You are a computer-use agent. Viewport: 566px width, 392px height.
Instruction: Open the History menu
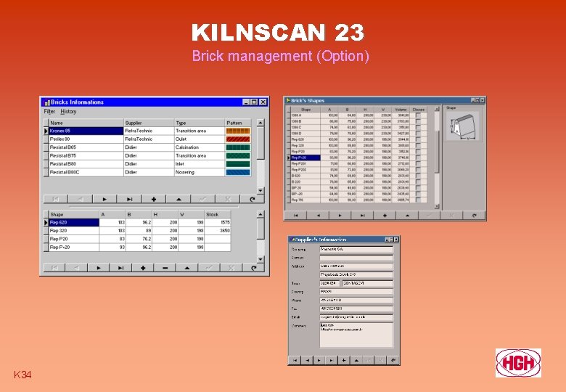click(68, 112)
